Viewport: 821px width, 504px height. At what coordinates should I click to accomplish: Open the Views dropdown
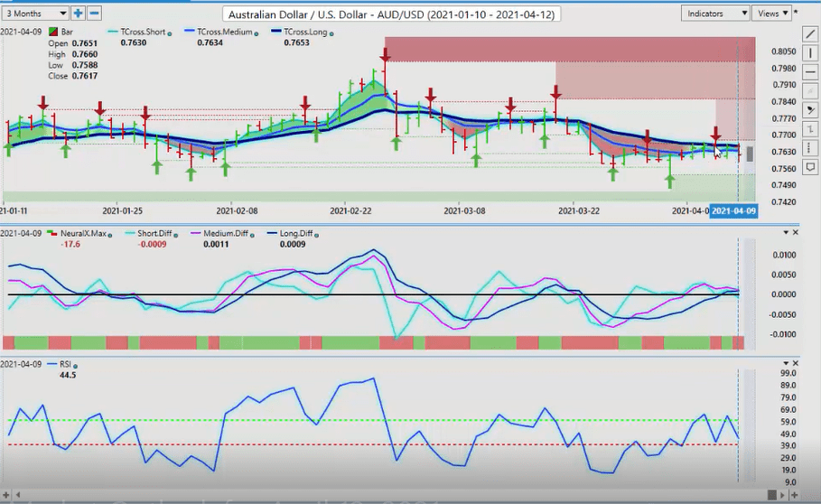[772, 14]
